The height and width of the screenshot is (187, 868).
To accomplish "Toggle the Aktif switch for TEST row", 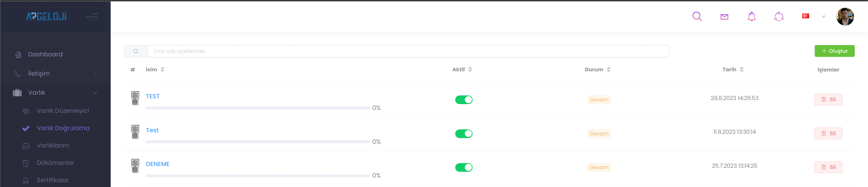I will 464,100.
